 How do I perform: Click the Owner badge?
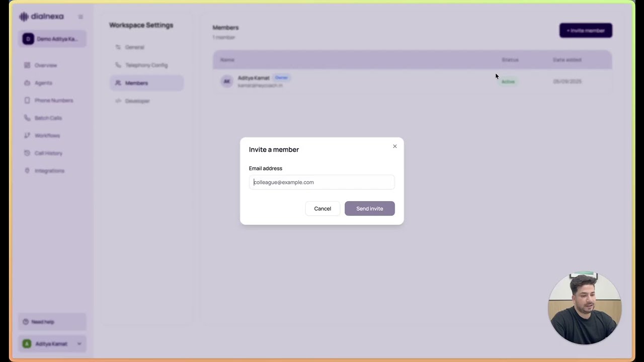pyautogui.click(x=281, y=78)
